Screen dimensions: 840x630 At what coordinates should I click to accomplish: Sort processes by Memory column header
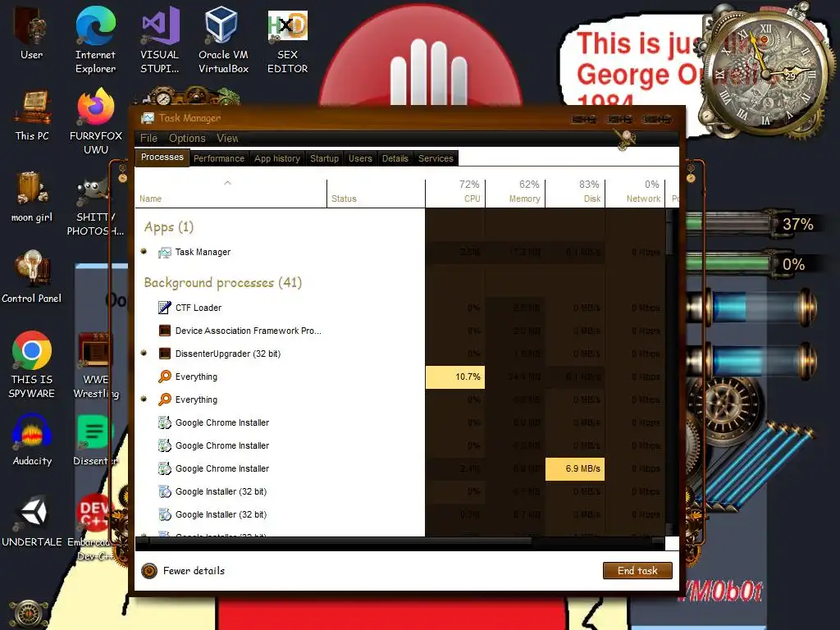pos(515,192)
